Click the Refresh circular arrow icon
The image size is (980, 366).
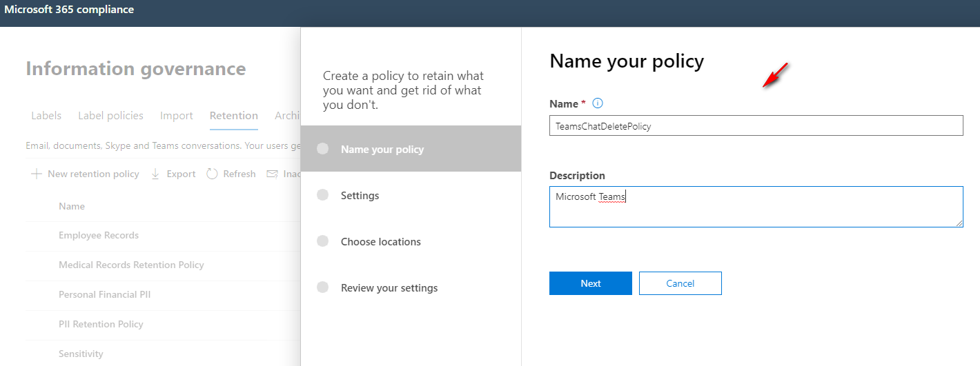212,174
